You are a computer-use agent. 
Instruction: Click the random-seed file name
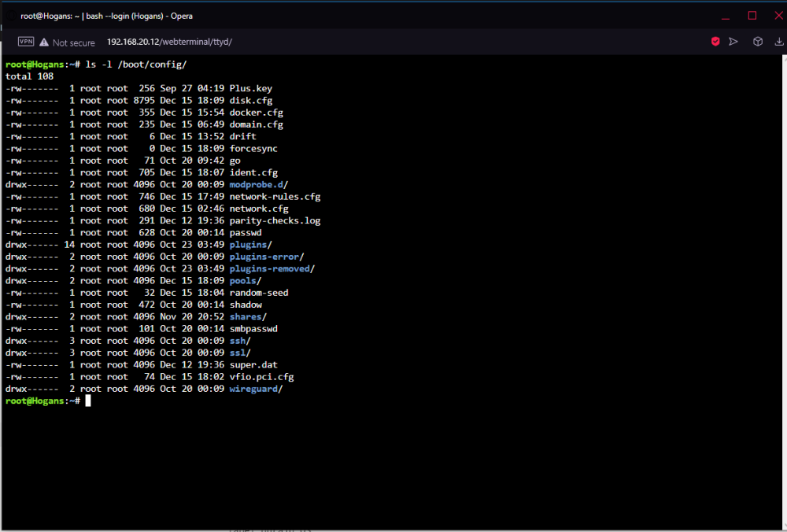(x=259, y=293)
